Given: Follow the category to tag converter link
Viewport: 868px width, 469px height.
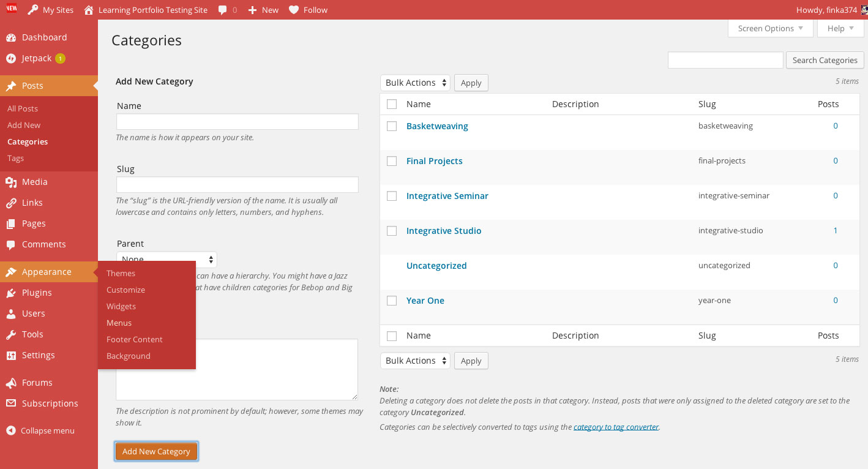Looking at the screenshot, I should (x=616, y=427).
